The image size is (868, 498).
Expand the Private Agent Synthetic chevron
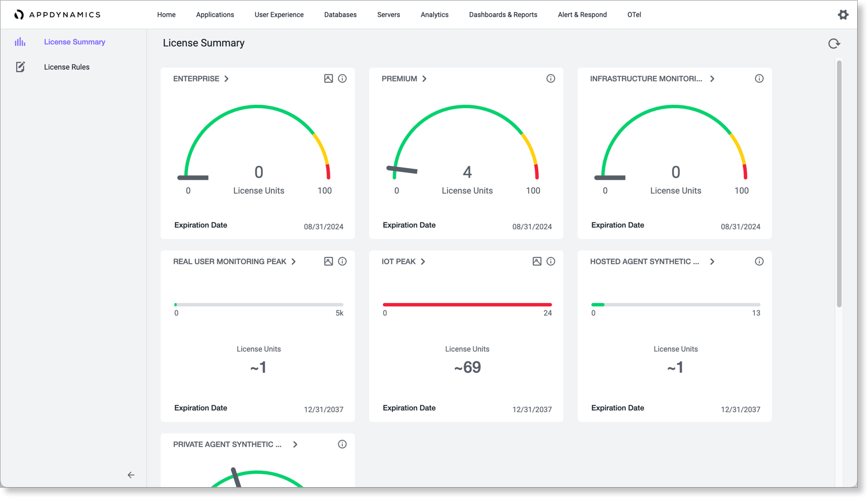[295, 444]
